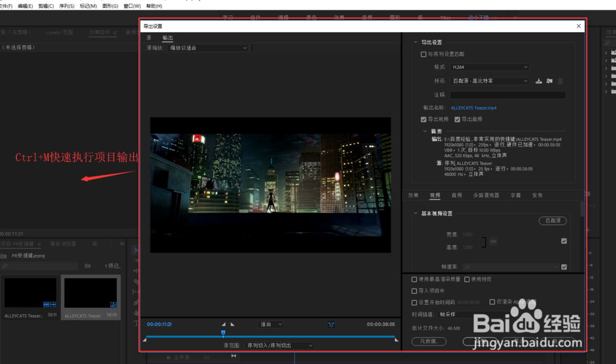Open the source scaling dropdown 缩放以适合
The width and height of the screenshot is (616, 364).
(208, 48)
